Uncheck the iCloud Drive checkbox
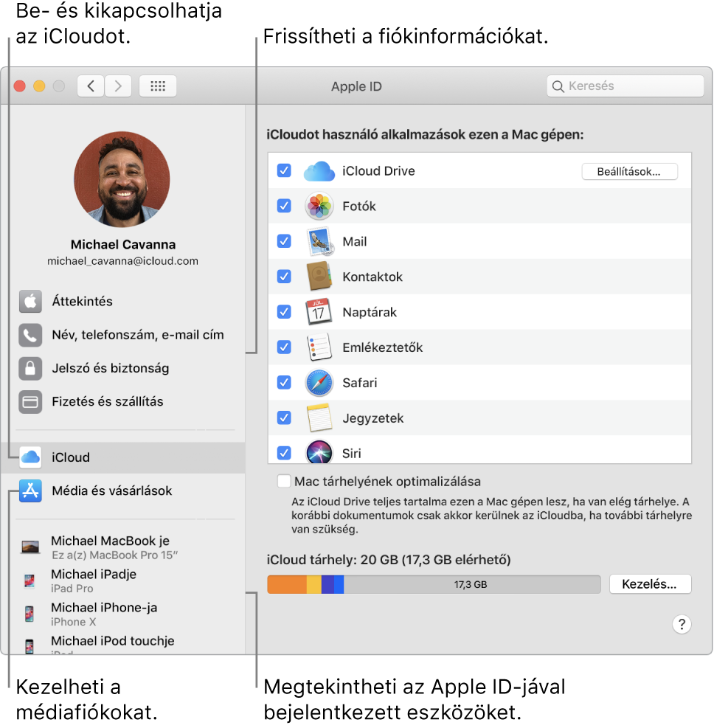714x728 pixels. click(x=284, y=170)
